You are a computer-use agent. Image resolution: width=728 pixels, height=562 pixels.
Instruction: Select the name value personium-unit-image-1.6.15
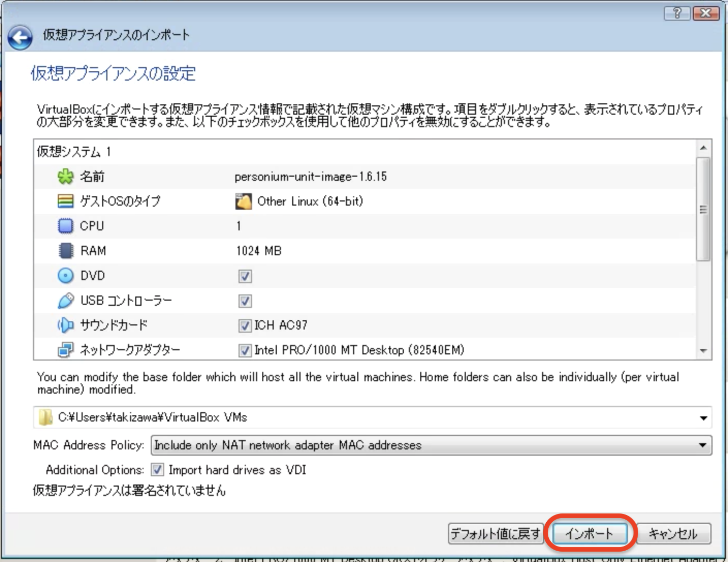(311, 177)
